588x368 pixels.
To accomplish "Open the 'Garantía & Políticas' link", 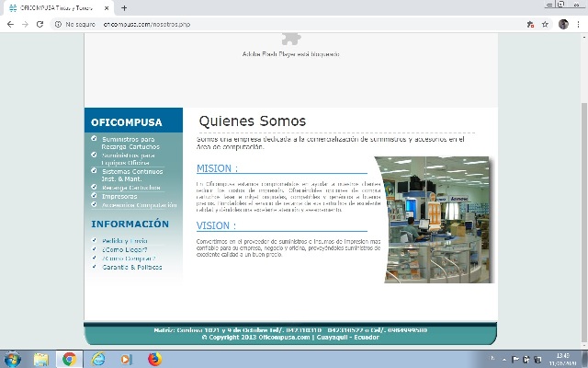I will (x=132, y=267).
